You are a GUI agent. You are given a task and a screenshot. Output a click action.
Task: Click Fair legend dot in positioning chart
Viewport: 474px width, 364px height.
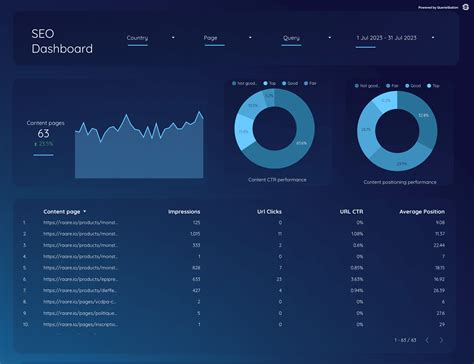[388, 86]
